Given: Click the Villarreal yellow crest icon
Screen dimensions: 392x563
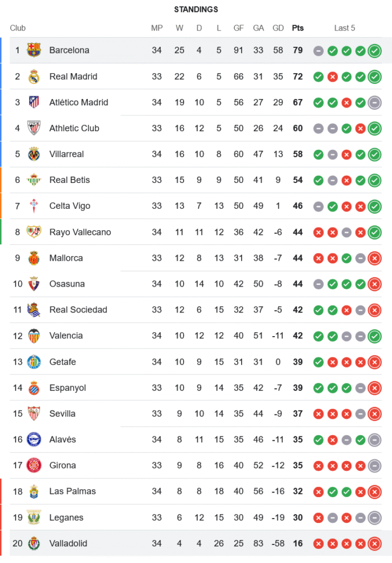Looking at the screenshot, I should pos(34,154).
